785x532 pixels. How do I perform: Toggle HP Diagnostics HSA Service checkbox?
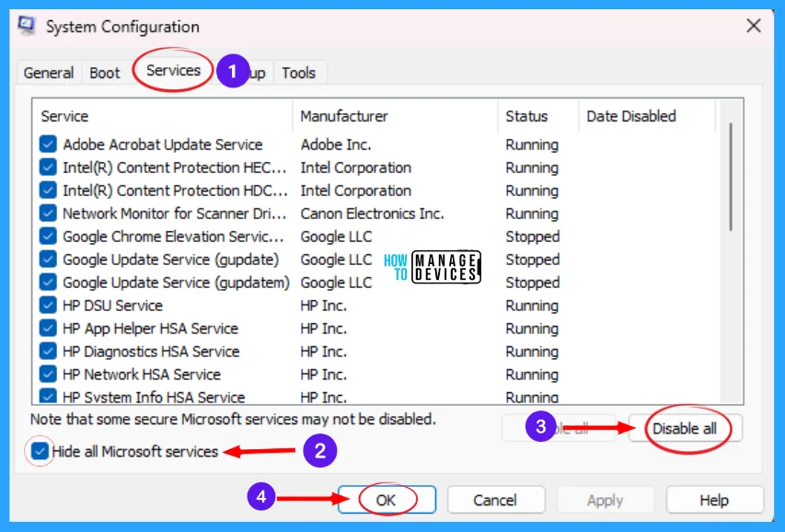tap(48, 352)
